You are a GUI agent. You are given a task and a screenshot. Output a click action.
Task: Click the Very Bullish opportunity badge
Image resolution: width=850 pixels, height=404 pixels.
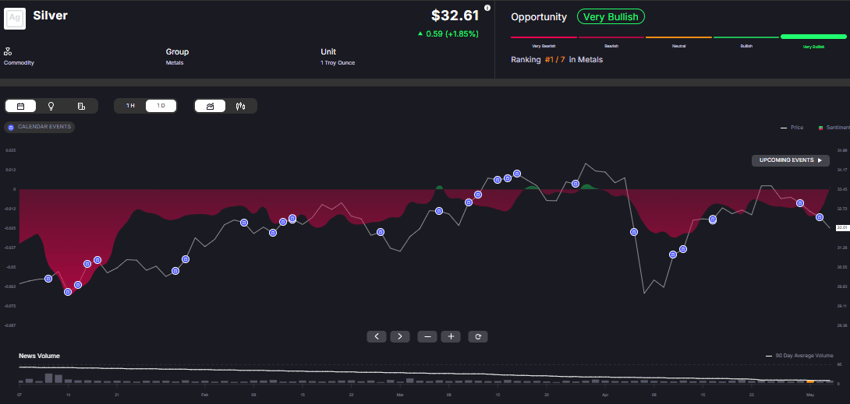tap(611, 17)
